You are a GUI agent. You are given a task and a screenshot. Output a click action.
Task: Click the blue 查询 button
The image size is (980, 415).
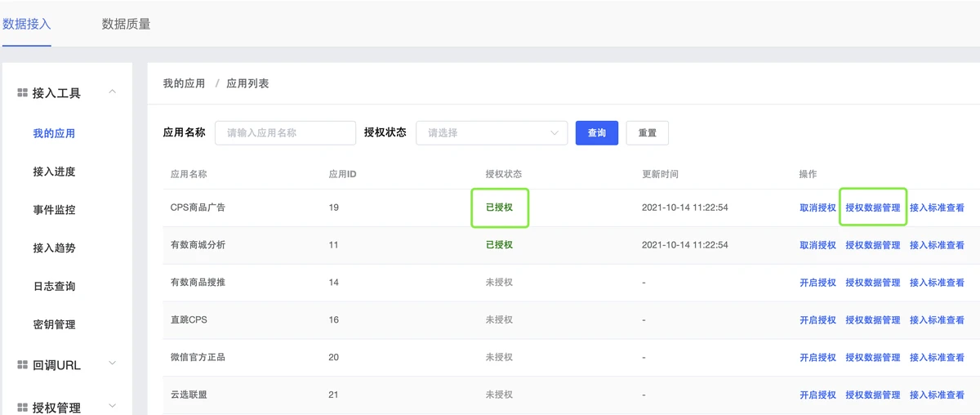pos(596,133)
